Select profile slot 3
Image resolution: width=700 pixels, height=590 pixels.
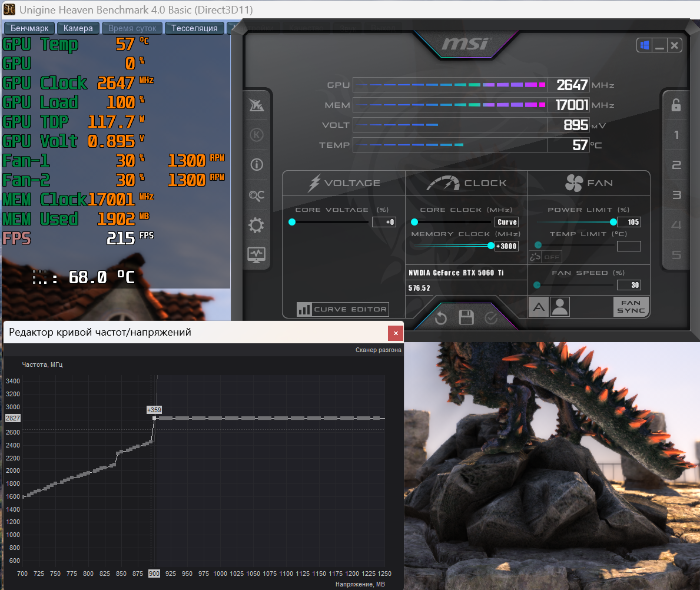pos(676,195)
